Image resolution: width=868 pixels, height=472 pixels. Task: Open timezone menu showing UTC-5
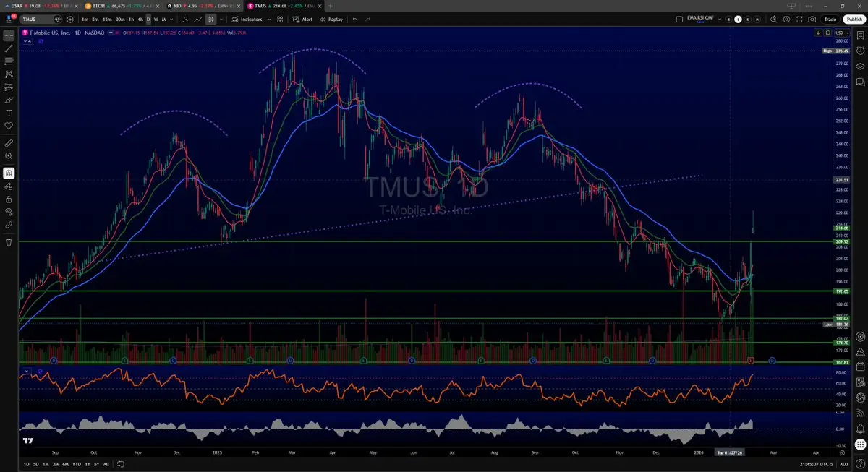pyautogui.click(x=817, y=464)
